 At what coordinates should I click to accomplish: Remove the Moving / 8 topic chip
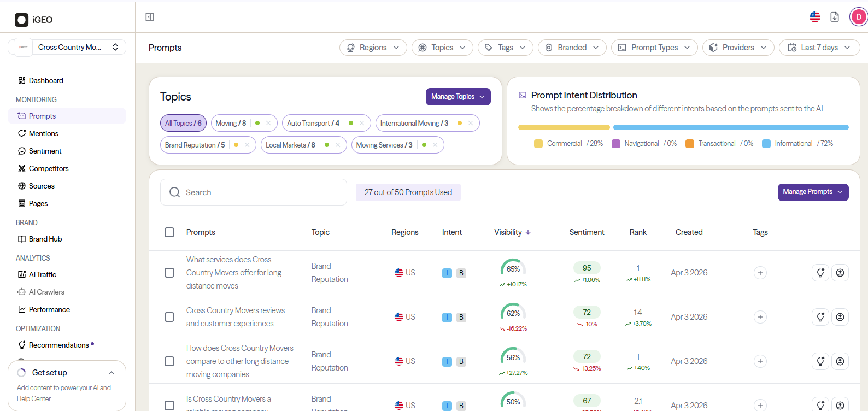point(268,123)
